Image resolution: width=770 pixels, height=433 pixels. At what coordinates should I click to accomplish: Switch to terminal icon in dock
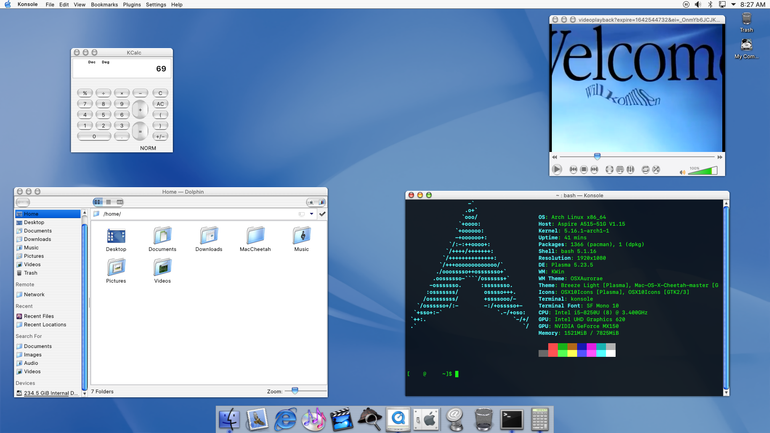(x=512, y=420)
